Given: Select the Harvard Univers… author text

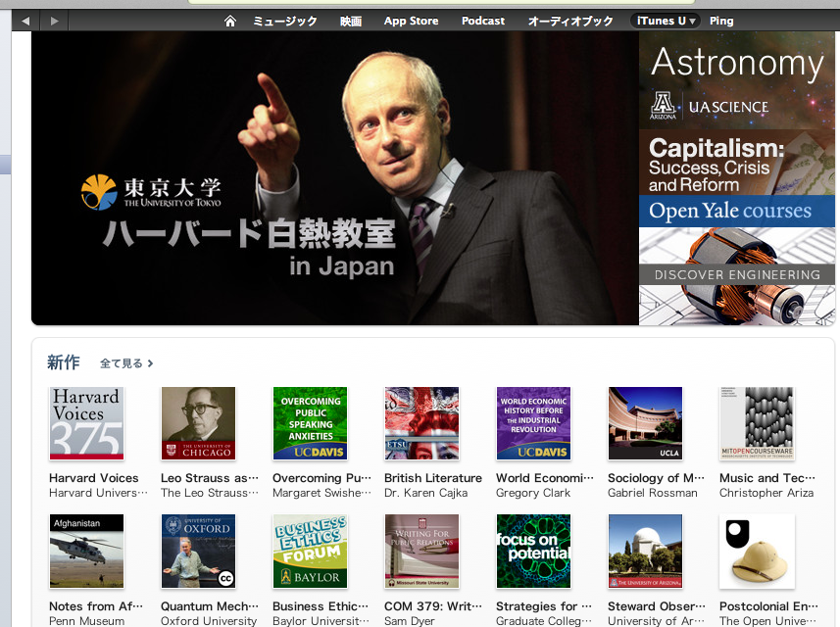Looking at the screenshot, I should pos(98,493).
